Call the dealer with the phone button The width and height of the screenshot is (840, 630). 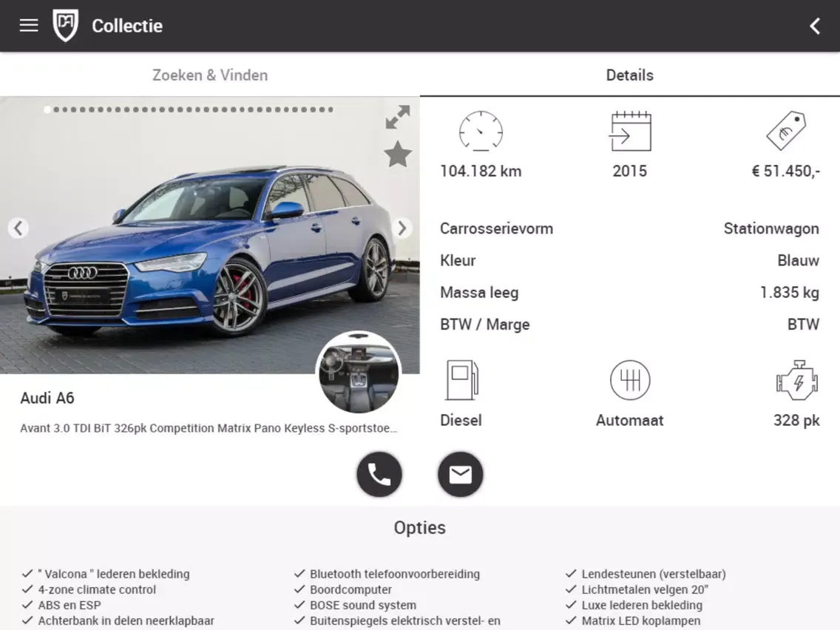click(x=379, y=474)
